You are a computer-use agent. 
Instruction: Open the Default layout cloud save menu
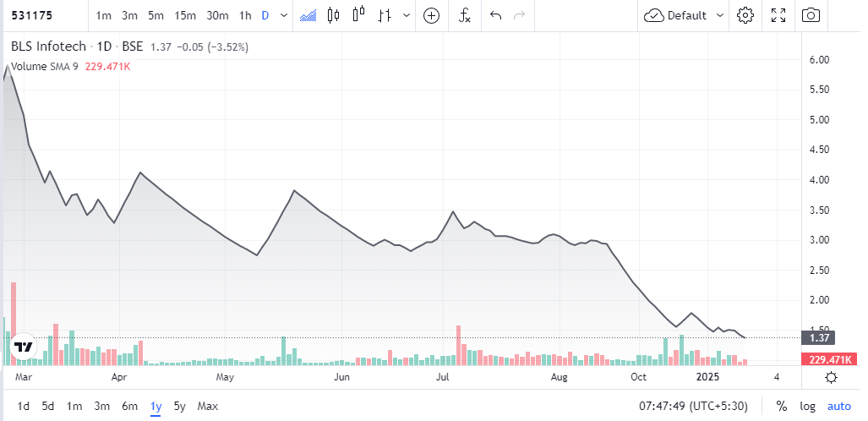684,15
